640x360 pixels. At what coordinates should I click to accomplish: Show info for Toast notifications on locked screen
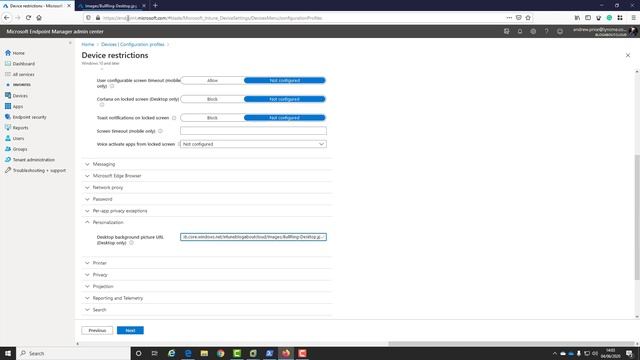(174, 118)
